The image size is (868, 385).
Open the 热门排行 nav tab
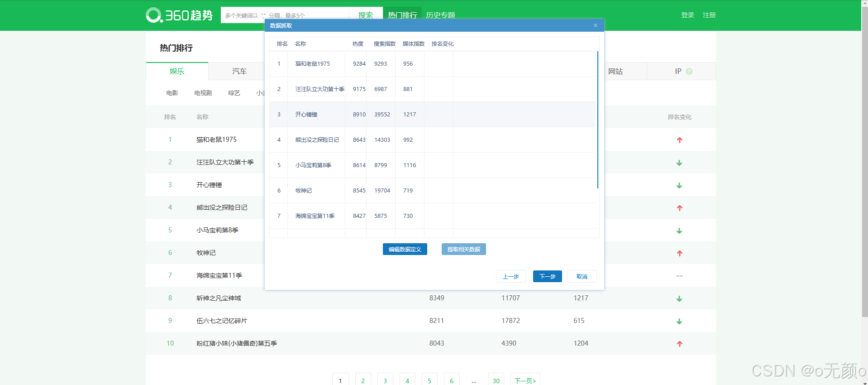point(402,15)
